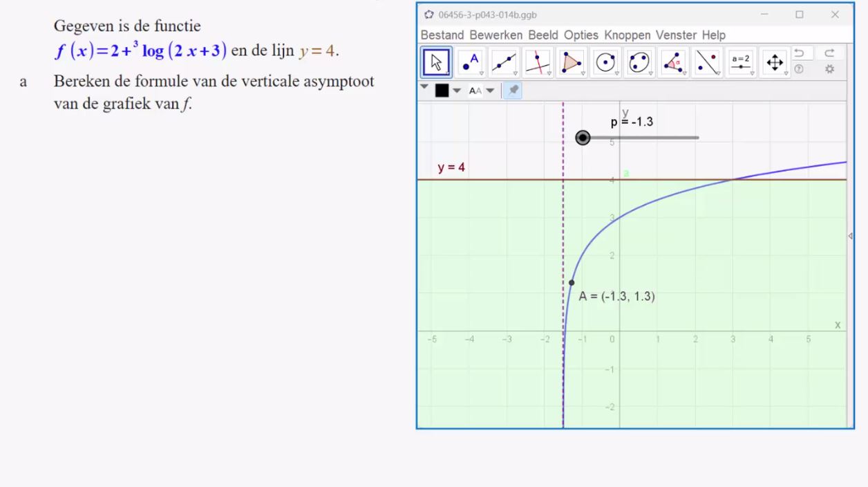The width and height of the screenshot is (868, 487).
Task: Click the GeoGebra file icon in title bar
Action: (x=429, y=15)
